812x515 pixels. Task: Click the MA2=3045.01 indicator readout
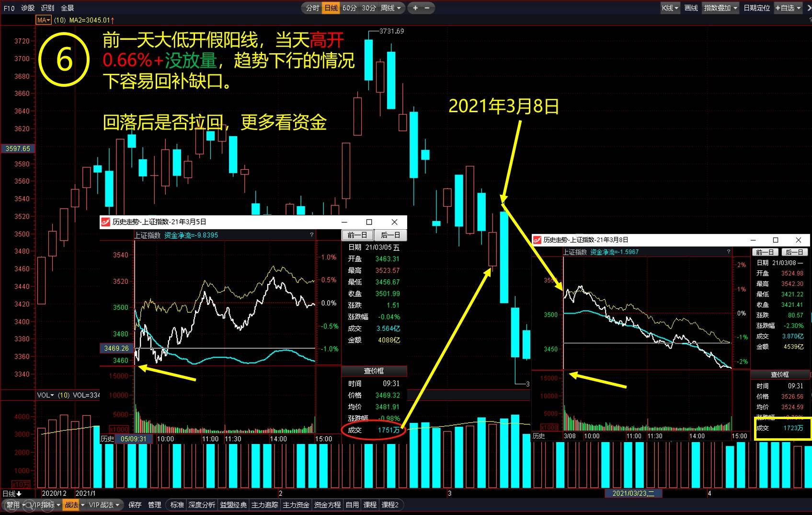90,20
